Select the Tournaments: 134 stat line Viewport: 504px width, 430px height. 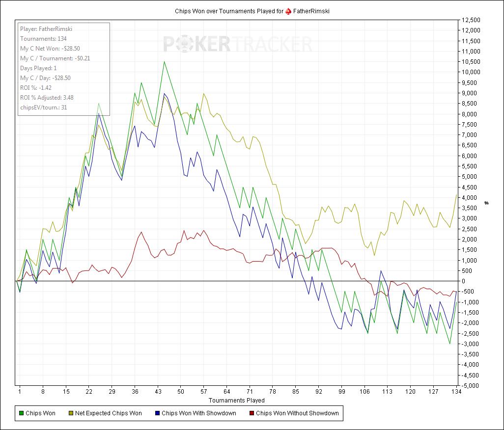43,39
